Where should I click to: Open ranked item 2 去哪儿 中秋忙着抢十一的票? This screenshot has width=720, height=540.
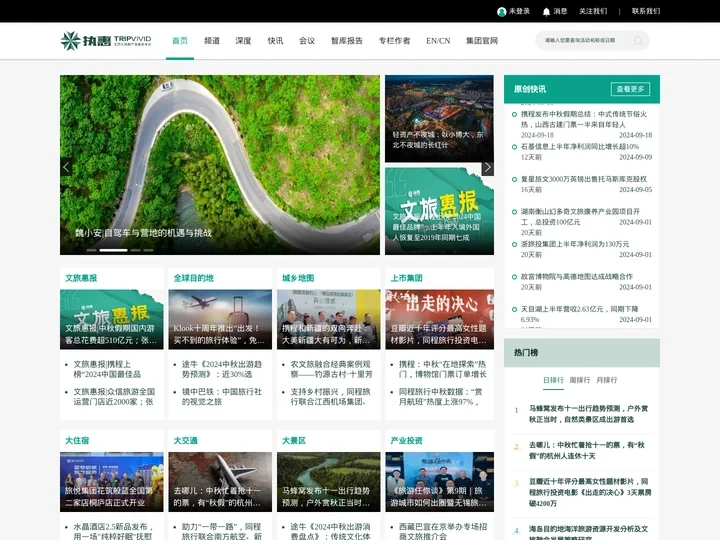click(x=586, y=450)
